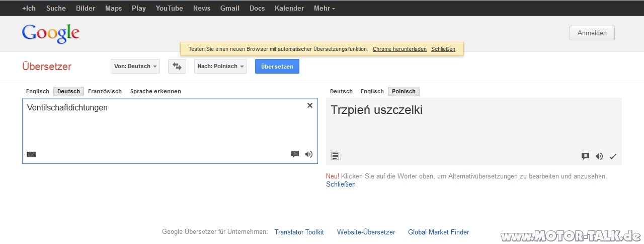Expand the 'Mehr' menu in top bar
Screen dimensions: 644x244
(324, 8)
